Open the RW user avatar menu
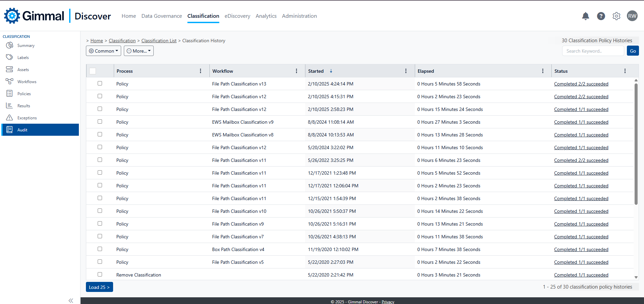Image resolution: width=644 pixels, height=304 pixels. 632,16
